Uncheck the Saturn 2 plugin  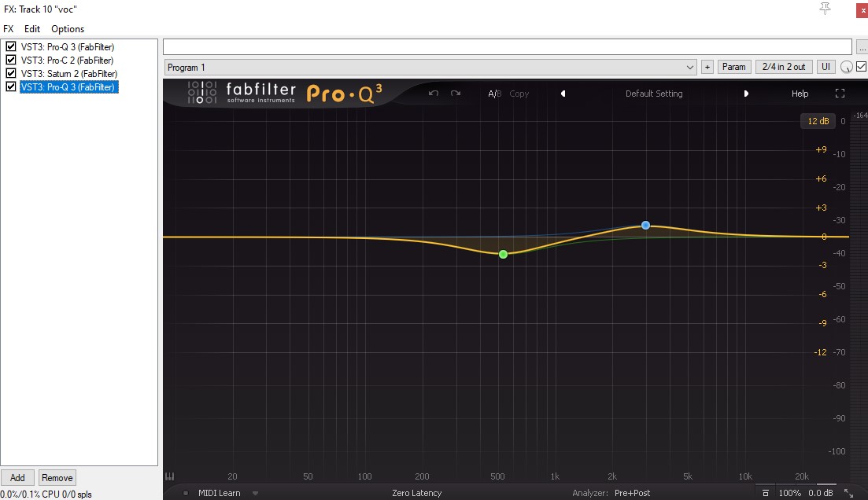[x=10, y=73]
